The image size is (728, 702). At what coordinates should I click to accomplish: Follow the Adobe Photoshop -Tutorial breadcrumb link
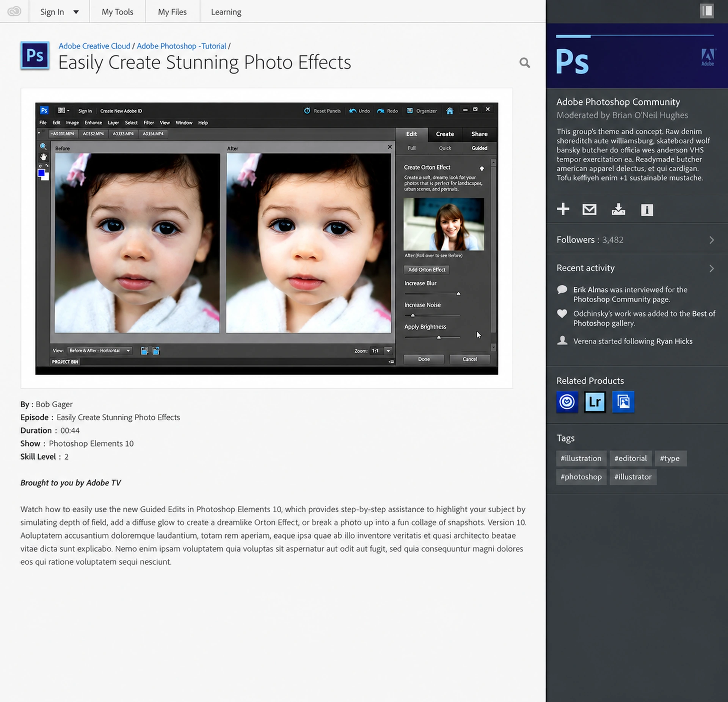[x=181, y=46]
